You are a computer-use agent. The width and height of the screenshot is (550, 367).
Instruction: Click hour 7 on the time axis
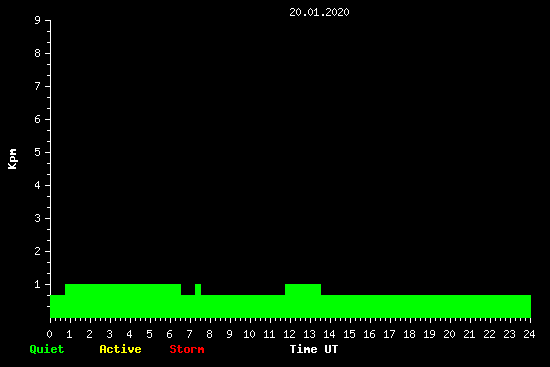tap(189, 334)
